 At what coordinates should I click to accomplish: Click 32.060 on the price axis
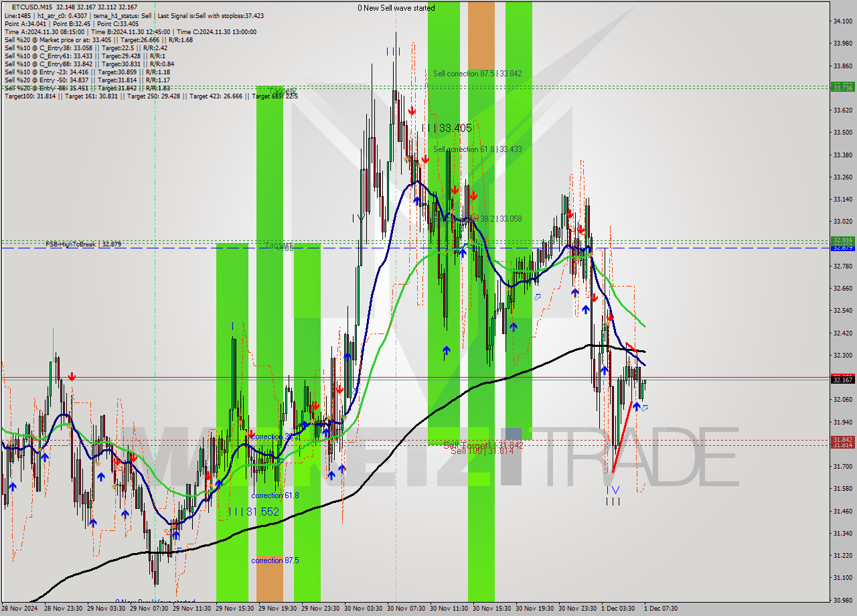tap(842, 399)
